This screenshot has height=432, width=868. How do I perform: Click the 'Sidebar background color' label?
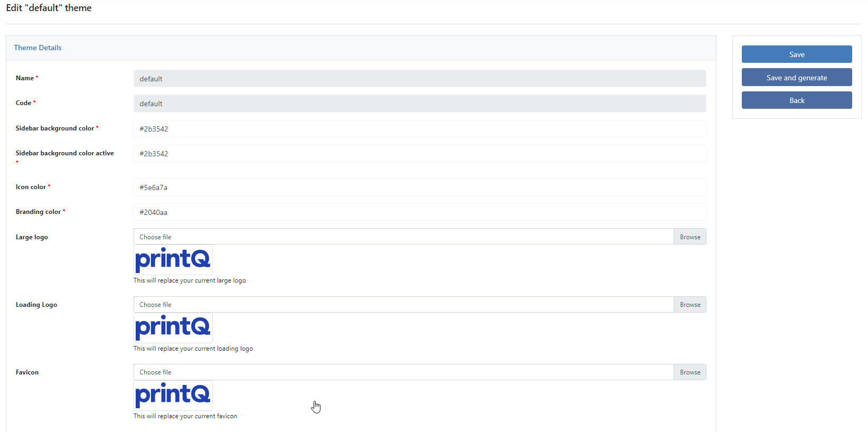pos(55,128)
